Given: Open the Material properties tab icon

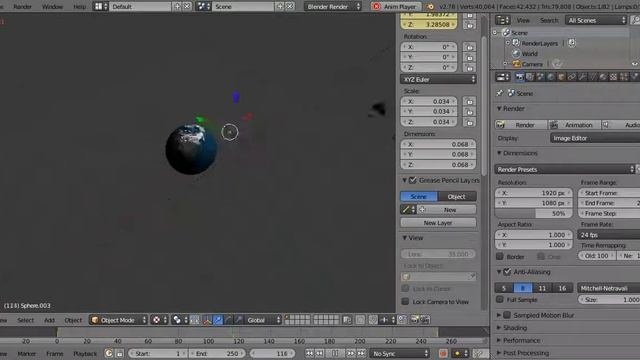Looking at the screenshot, I should [x=603, y=77].
